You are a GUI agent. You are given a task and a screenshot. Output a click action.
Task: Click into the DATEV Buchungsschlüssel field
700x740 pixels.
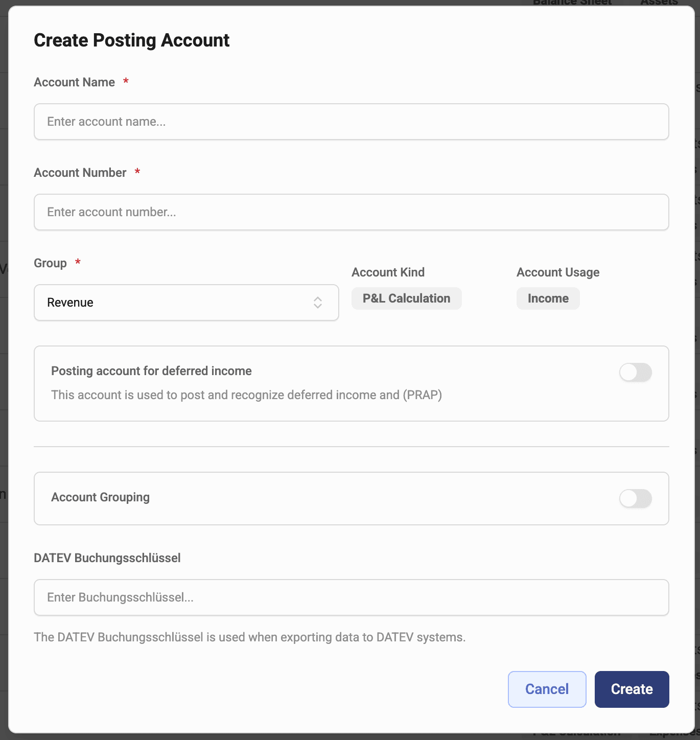click(351, 597)
